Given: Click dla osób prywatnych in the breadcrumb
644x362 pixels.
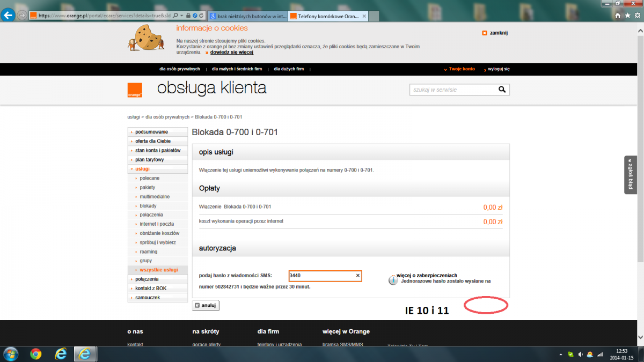Looking at the screenshot, I should point(167,117).
